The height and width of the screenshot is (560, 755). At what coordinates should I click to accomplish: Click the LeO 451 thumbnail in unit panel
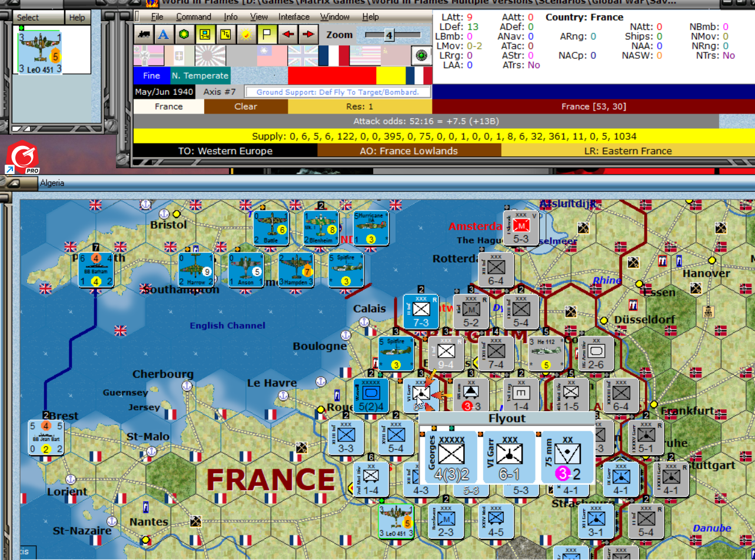(40, 52)
